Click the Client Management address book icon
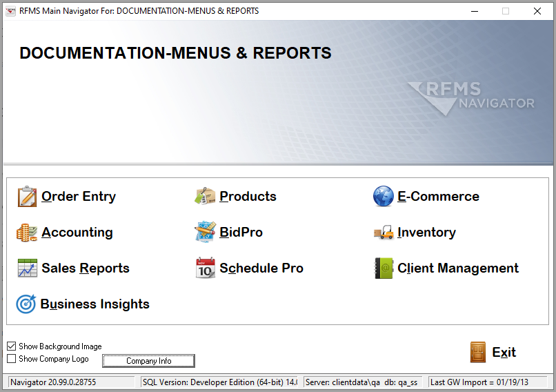 (384, 268)
